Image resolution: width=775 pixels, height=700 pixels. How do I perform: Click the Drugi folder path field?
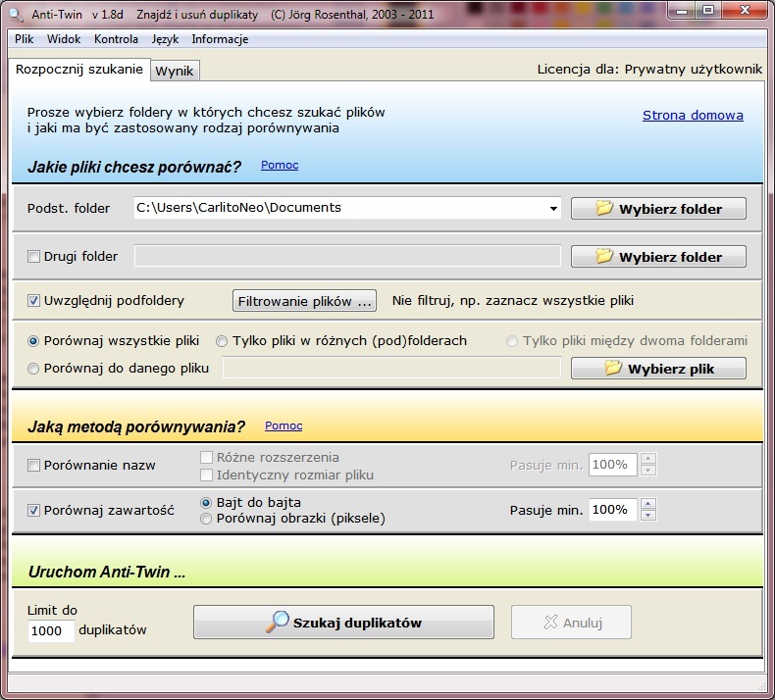tap(347, 256)
